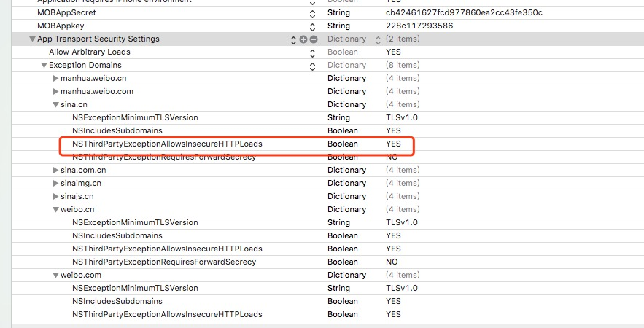Image resolution: width=644 pixels, height=328 pixels.
Task: Select the weibo.com key label
Action: point(80,276)
